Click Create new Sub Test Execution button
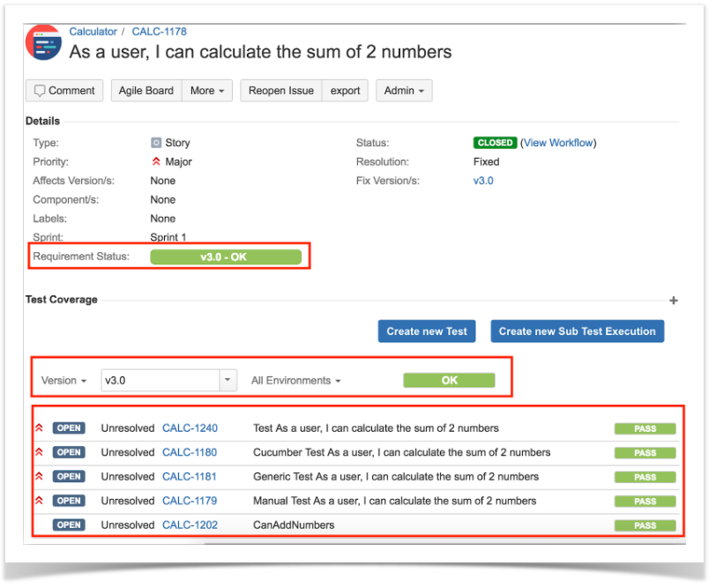 tap(578, 331)
